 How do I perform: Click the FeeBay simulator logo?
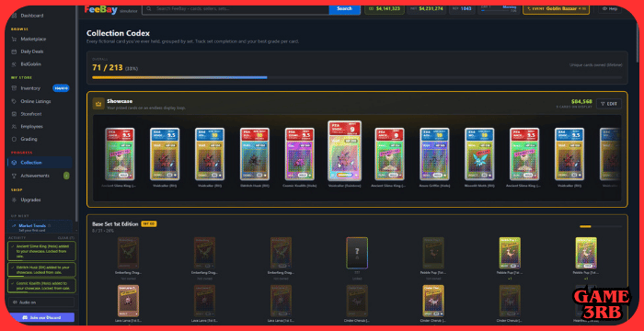tap(111, 9)
